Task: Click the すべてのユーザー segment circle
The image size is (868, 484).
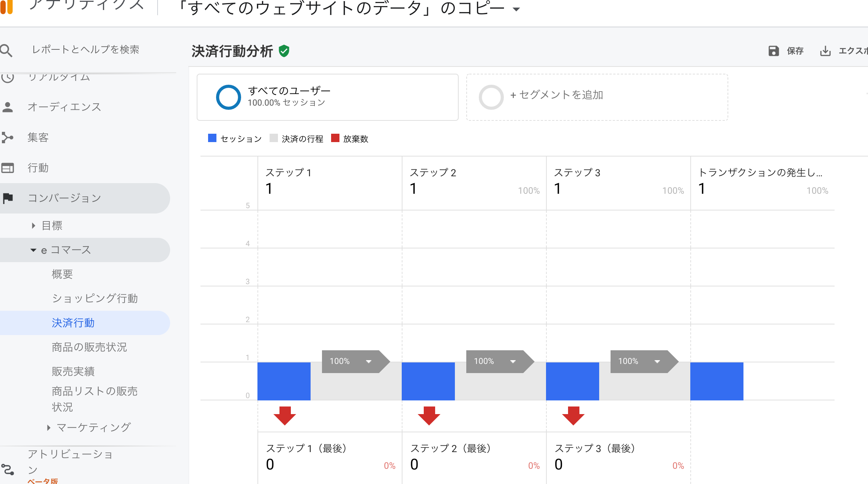Action: point(228,97)
